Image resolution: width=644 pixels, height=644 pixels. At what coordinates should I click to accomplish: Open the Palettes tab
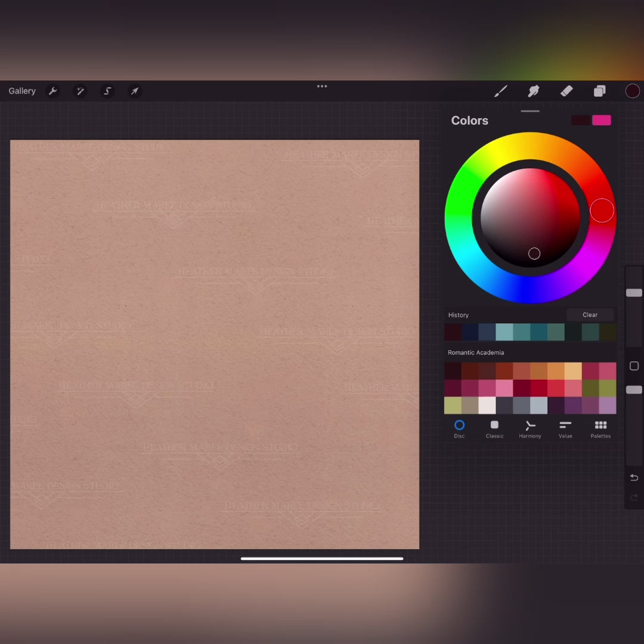(600, 429)
